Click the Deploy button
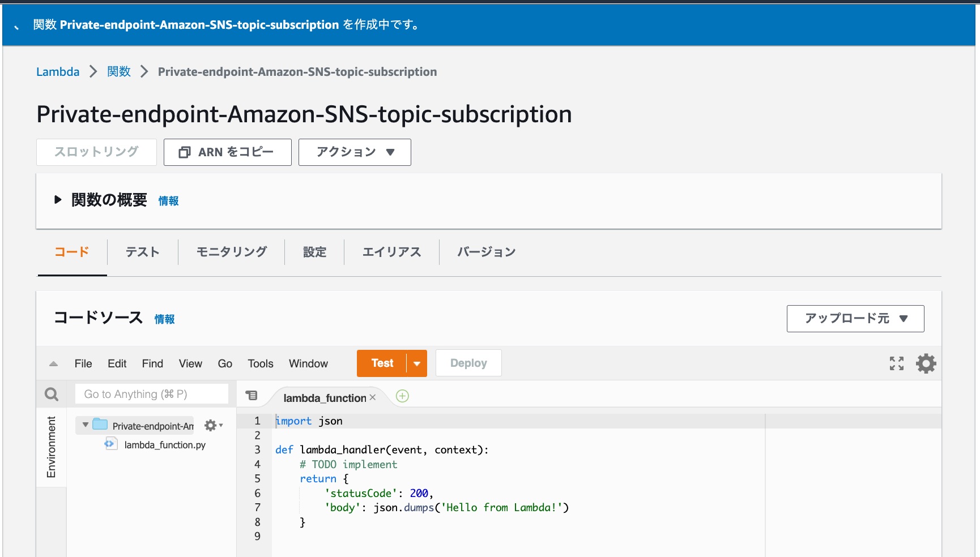Image resolution: width=980 pixels, height=557 pixels. [x=468, y=363]
